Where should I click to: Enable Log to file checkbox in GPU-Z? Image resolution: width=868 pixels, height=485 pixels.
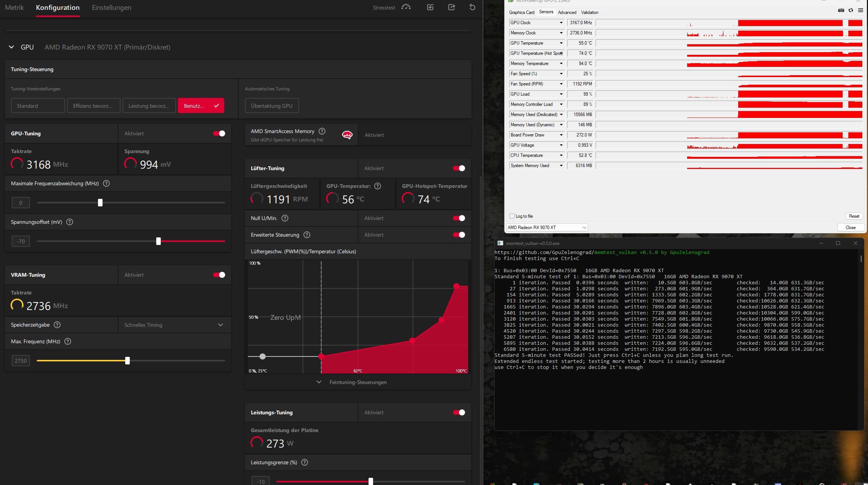pyautogui.click(x=512, y=216)
